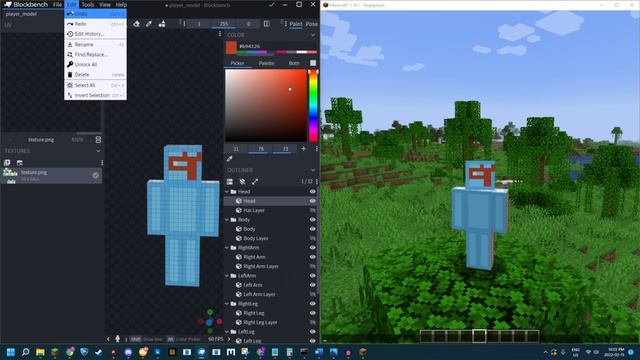Open Edit History from the Edit menu
Viewport: 640px width, 360px height.
point(95,34)
